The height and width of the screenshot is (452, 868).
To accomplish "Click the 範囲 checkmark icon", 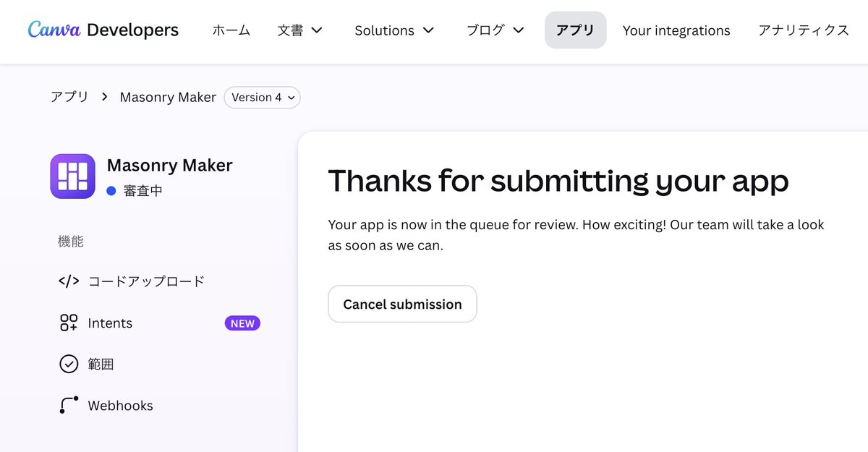I will [69, 364].
